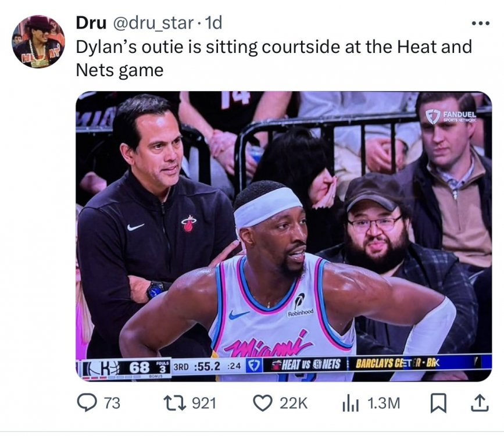The height and width of the screenshot is (436, 504).
Task: Click the 73 replies count
Action: click(x=112, y=403)
